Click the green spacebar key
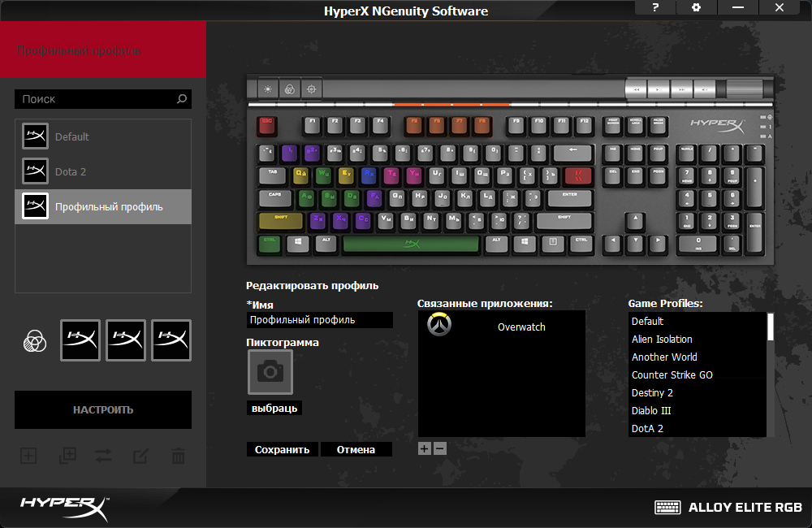 point(411,244)
